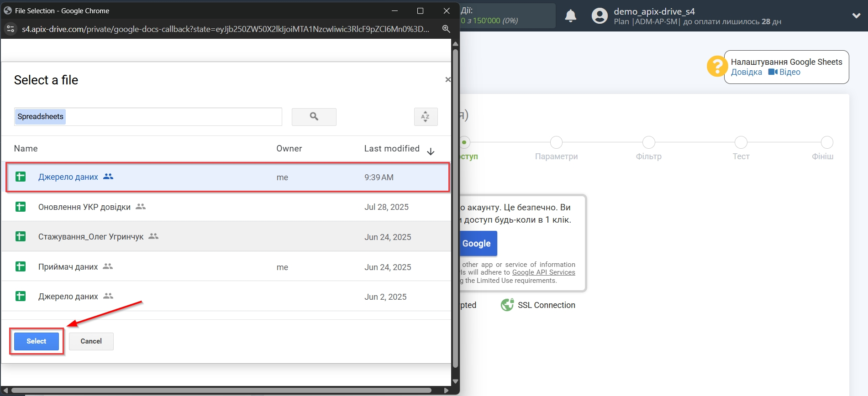This screenshot has height=396, width=868.
Task: Select the Оновлення УКР довідки file
Action: tap(226, 207)
